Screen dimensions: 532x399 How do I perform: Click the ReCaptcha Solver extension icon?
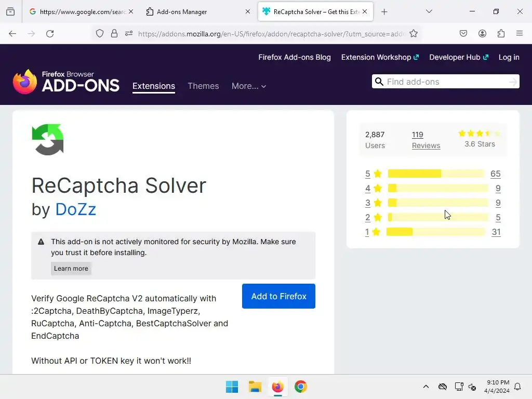[x=48, y=139]
